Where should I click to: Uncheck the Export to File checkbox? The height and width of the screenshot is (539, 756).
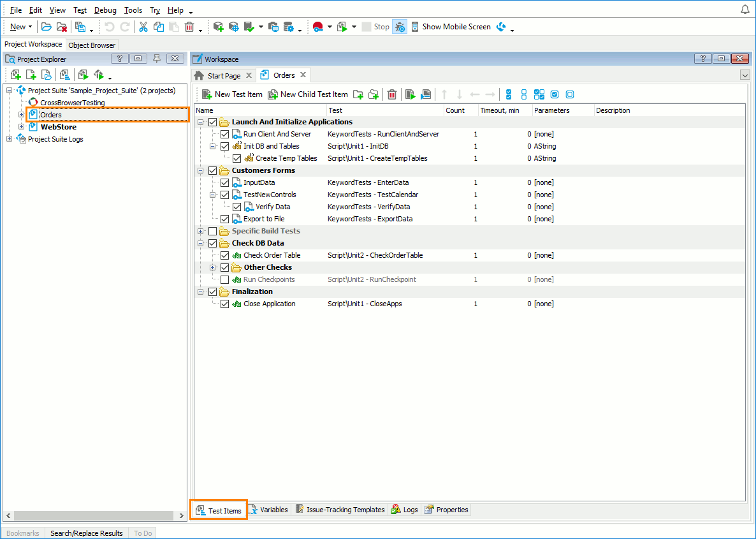pos(224,219)
